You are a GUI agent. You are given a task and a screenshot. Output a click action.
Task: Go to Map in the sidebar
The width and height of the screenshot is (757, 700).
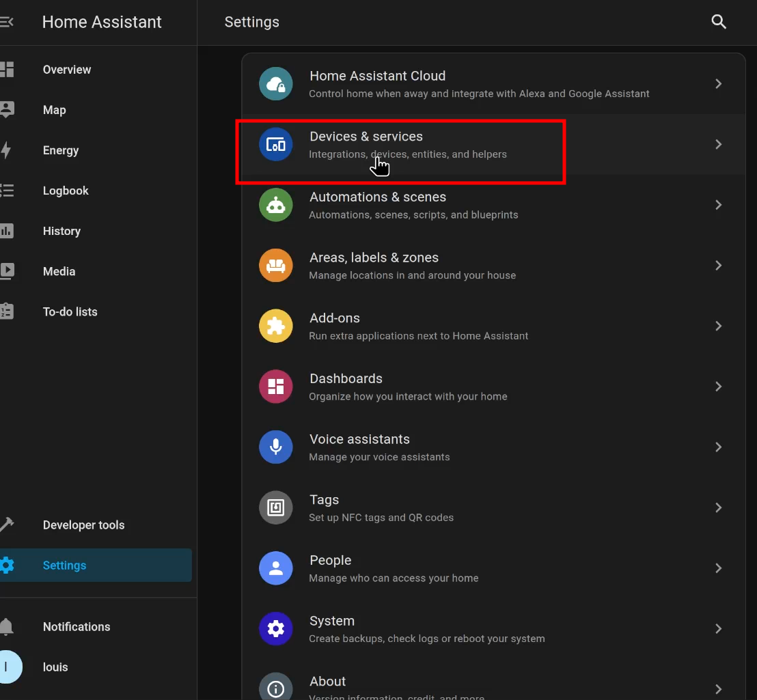click(x=96, y=110)
